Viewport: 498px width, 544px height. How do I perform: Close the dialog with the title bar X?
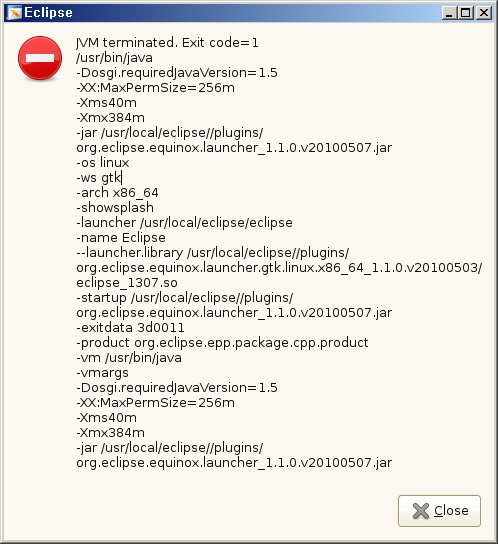[x=483, y=13]
